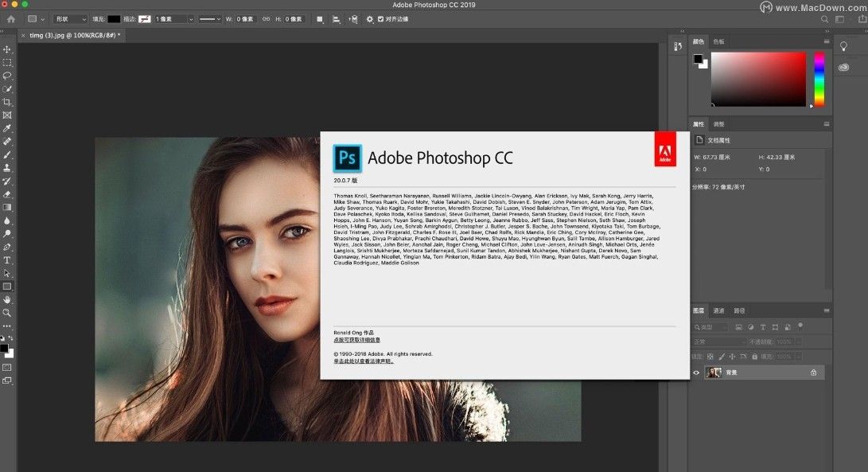Viewport: 868px width, 472px height.
Task: Change screen mode via toolbar icon
Action: tap(7, 380)
